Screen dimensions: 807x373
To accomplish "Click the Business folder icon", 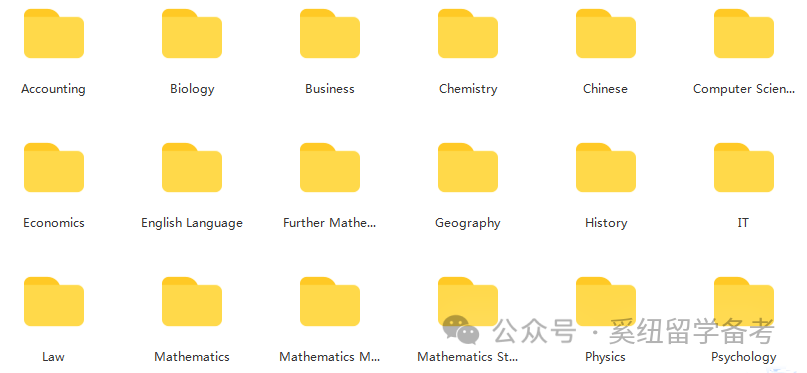I will (x=329, y=33).
